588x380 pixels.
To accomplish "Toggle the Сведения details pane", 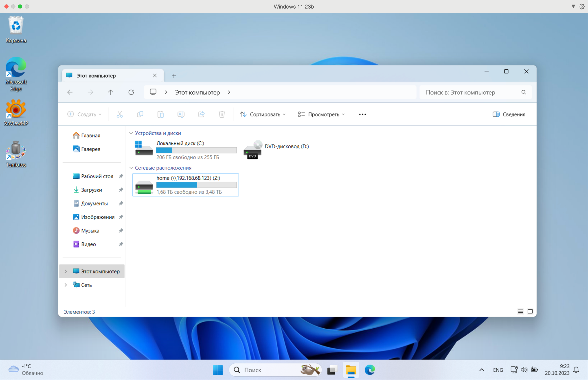I will click(509, 114).
